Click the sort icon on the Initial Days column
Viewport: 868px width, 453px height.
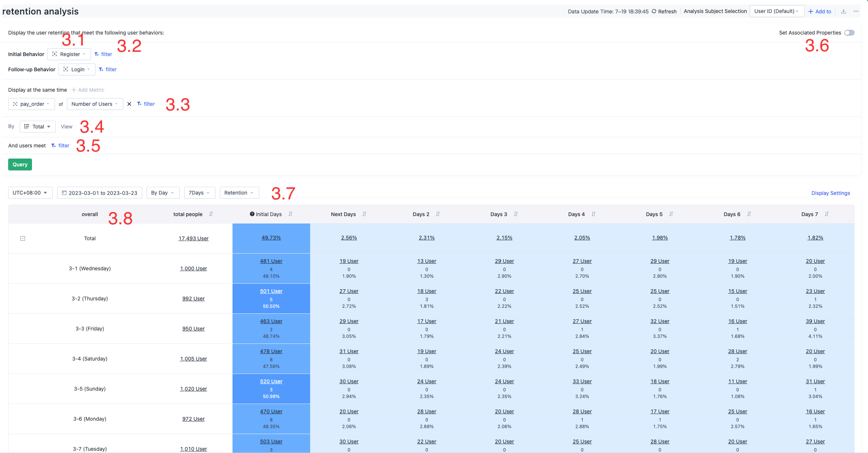291,214
